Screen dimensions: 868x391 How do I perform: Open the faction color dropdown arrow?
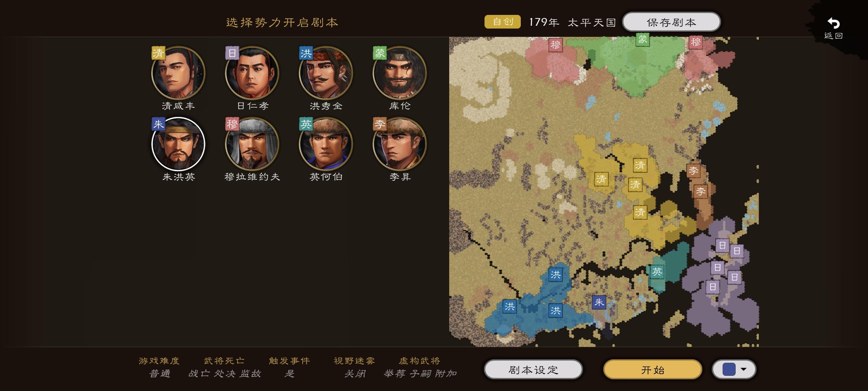pyautogui.click(x=744, y=369)
